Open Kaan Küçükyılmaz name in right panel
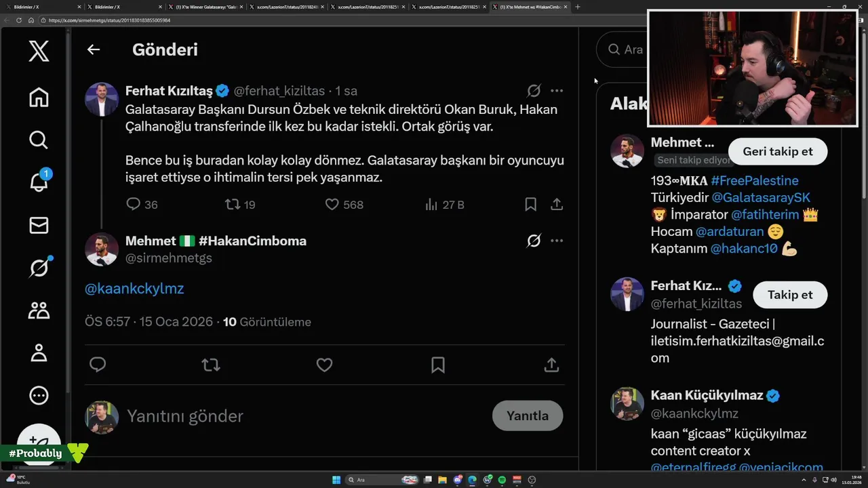The height and width of the screenshot is (488, 868). click(707, 395)
